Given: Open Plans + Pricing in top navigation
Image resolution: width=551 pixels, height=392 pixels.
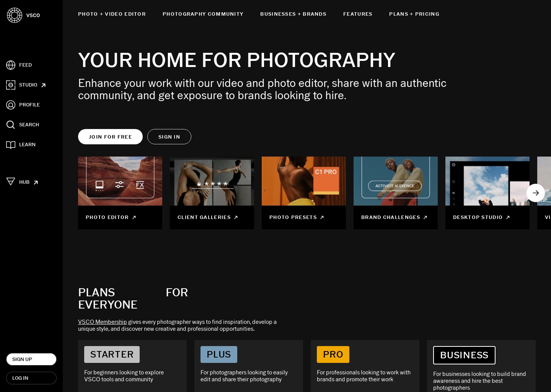Looking at the screenshot, I should (414, 14).
